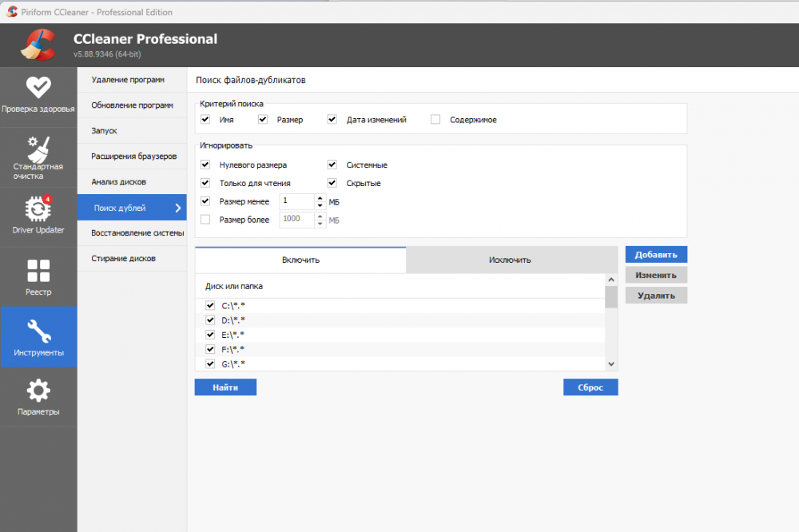Open Расширения браузеров menu item

(132, 157)
